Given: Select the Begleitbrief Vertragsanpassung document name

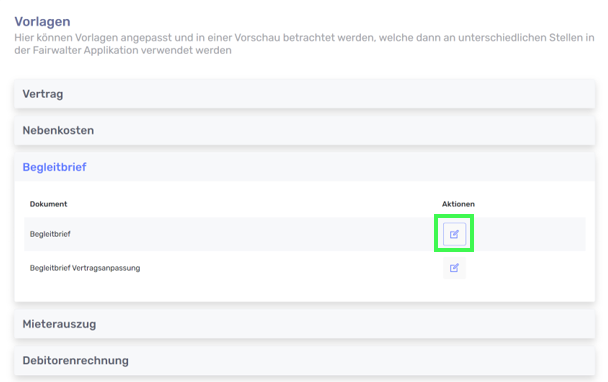Looking at the screenshot, I should click(x=85, y=268).
